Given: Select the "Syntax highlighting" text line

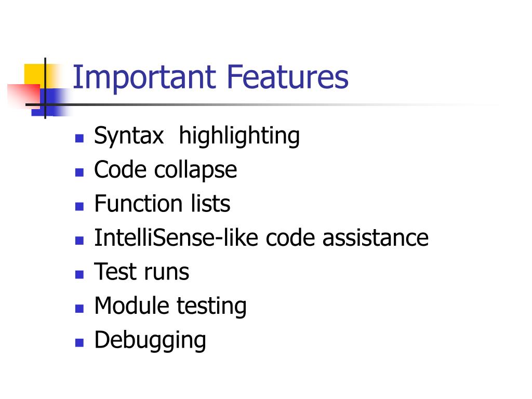Looking at the screenshot, I should 197,137.
